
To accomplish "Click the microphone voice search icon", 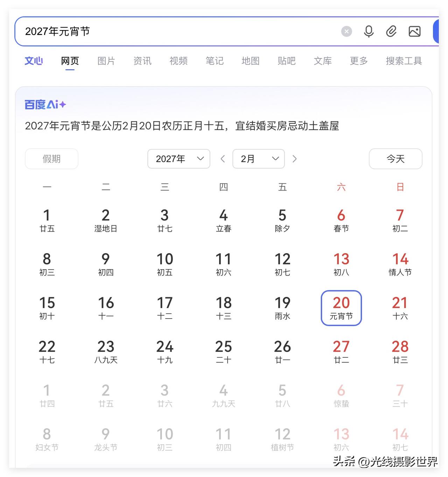I will tap(369, 31).
